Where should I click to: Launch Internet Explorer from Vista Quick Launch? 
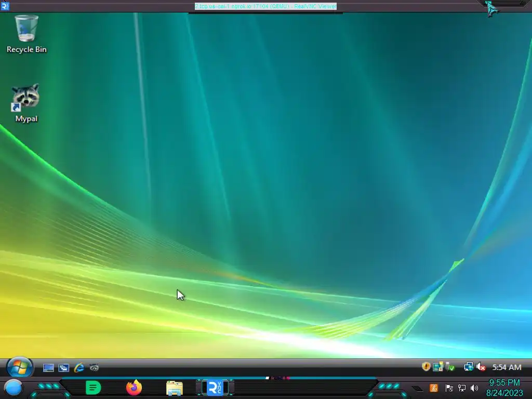click(x=79, y=367)
